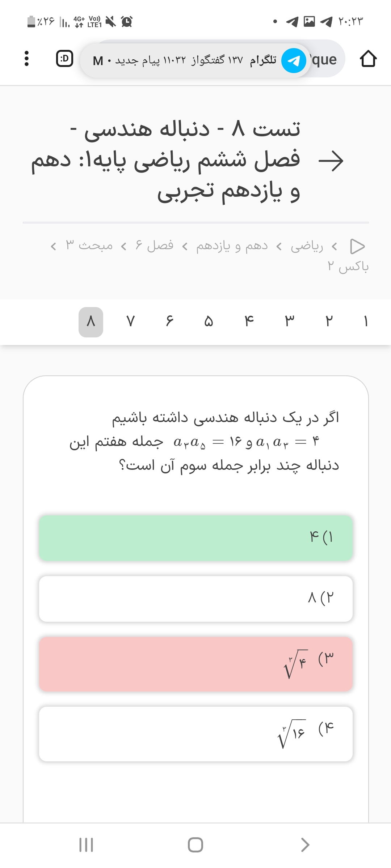Switch to question number ۷
The image size is (391, 868).
[131, 322]
